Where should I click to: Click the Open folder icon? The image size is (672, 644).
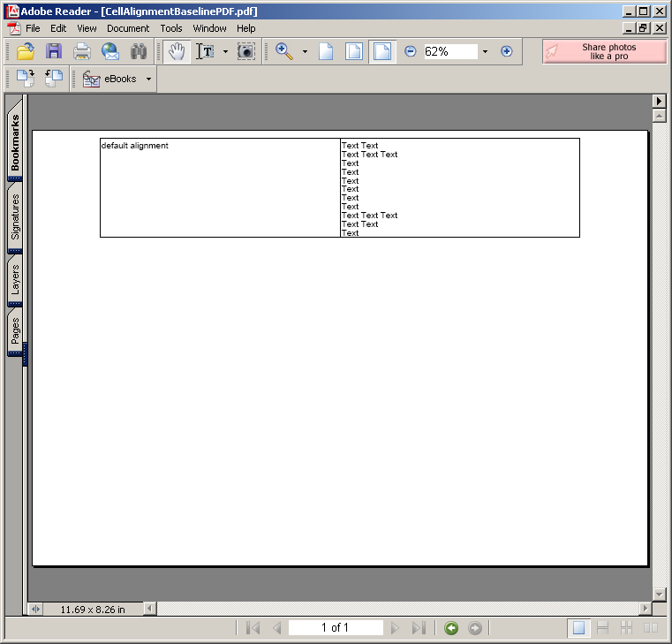point(26,51)
